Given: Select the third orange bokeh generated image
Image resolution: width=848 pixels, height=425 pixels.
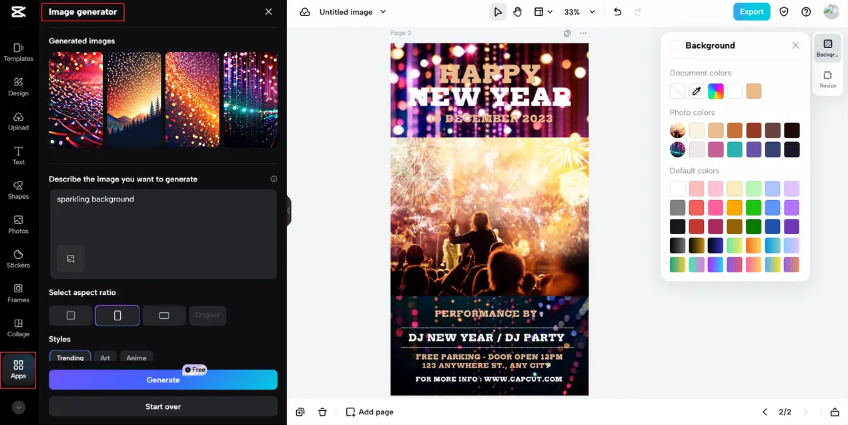Looking at the screenshot, I should pyautogui.click(x=193, y=99).
